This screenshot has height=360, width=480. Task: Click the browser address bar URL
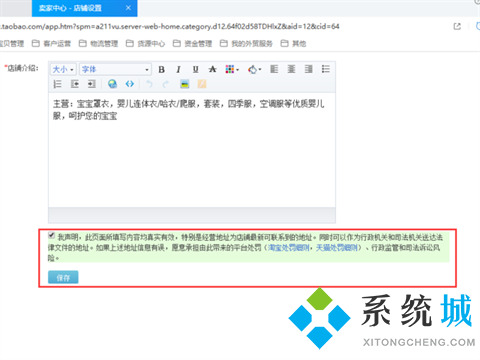coord(170,26)
